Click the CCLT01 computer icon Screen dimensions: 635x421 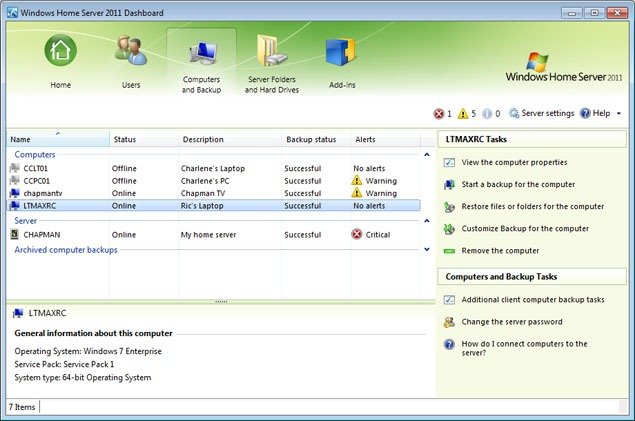click(x=15, y=168)
